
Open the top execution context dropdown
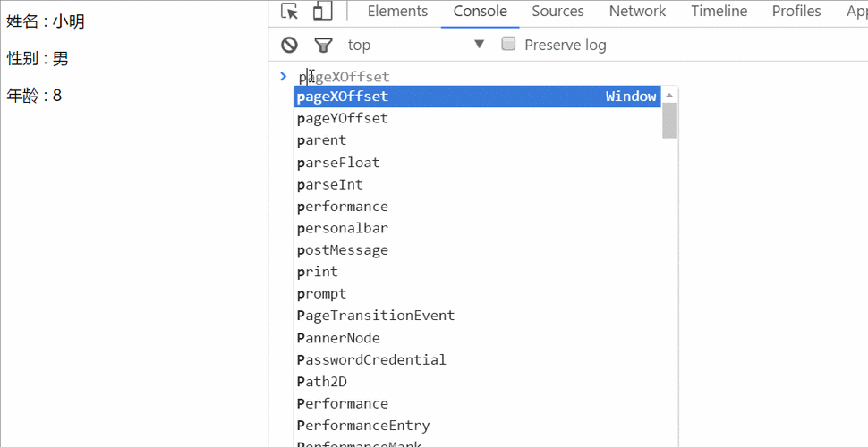click(415, 45)
